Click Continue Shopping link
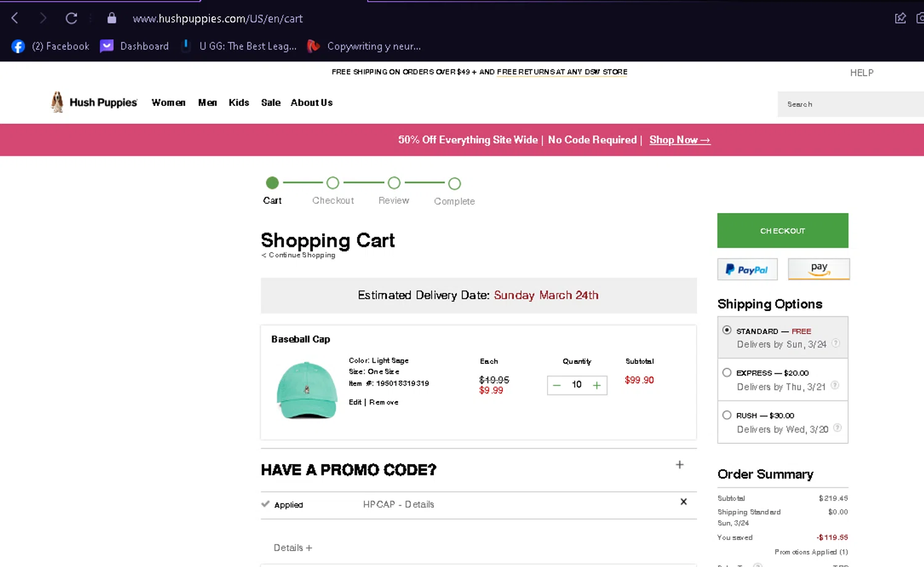924x567 pixels. 298,255
